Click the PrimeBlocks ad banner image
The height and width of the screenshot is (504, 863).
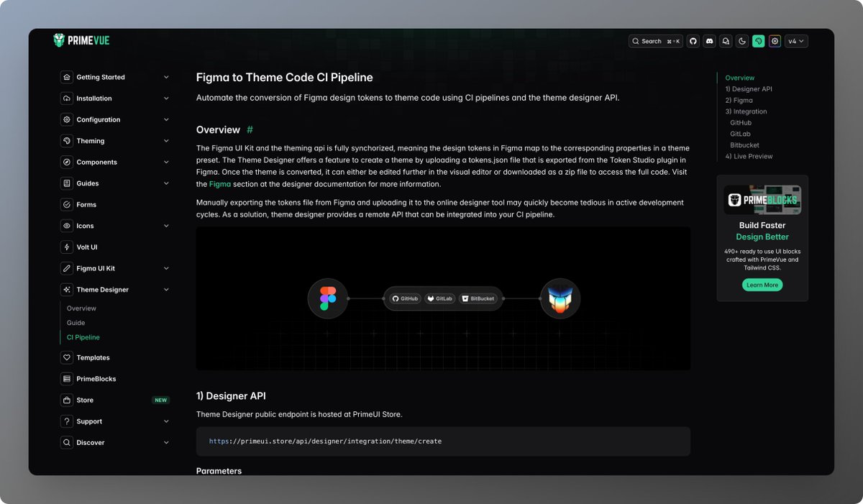(762, 200)
